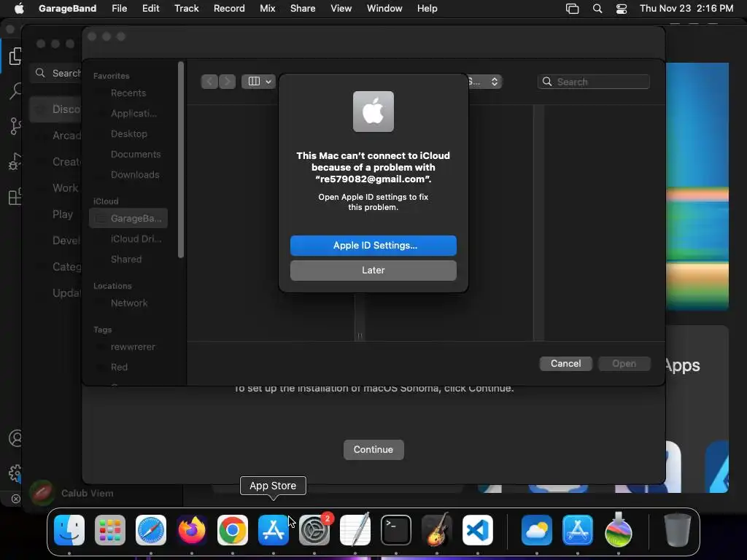Select iCloud Drive in sidebar

128,239
